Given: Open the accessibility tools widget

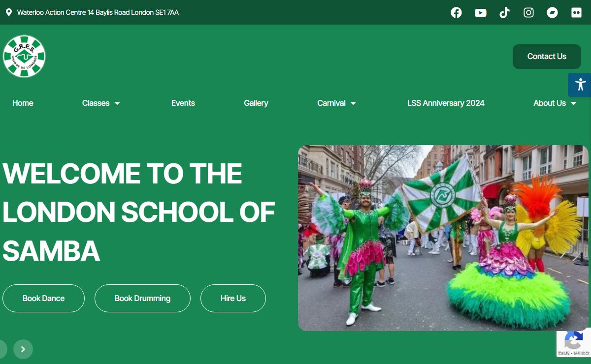Looking at the screenshot, I should coord(580,85).
